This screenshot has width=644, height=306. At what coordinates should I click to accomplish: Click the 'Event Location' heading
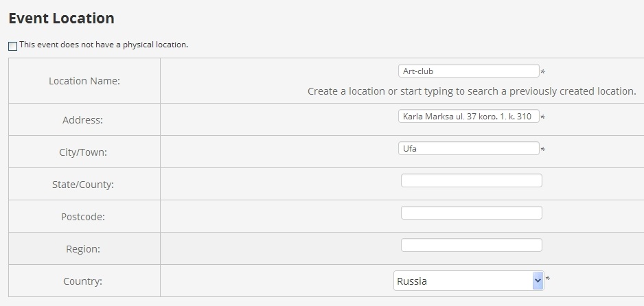pos(62,19)
